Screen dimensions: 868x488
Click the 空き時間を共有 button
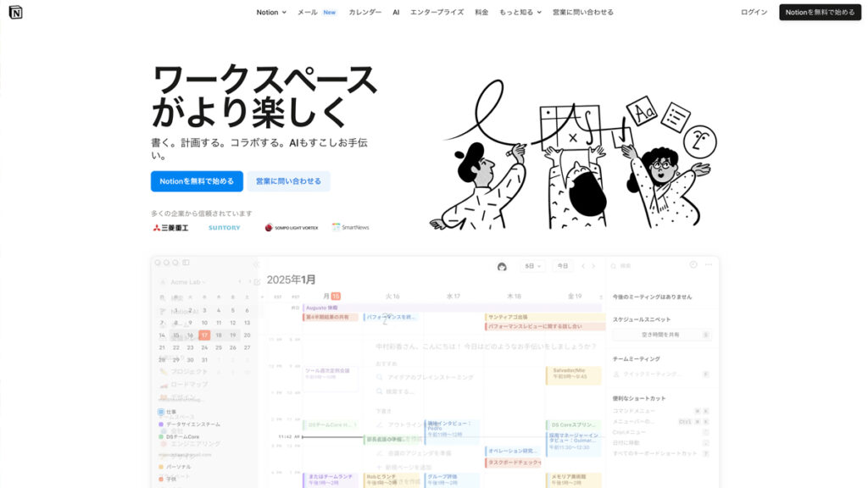pyautogui.click(x=661, y=335)
